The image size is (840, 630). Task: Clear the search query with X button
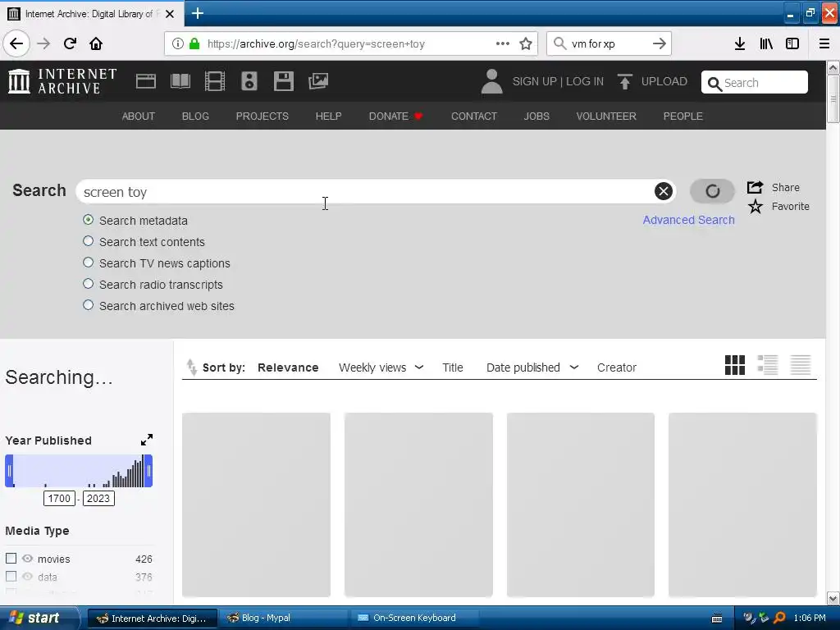(663, 190)
